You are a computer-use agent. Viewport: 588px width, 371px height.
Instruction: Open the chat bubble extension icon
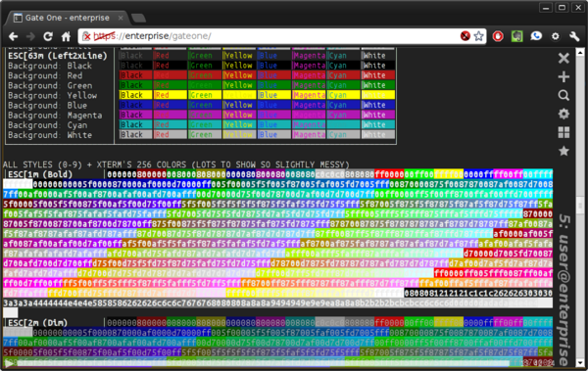[x=536, y=36]
